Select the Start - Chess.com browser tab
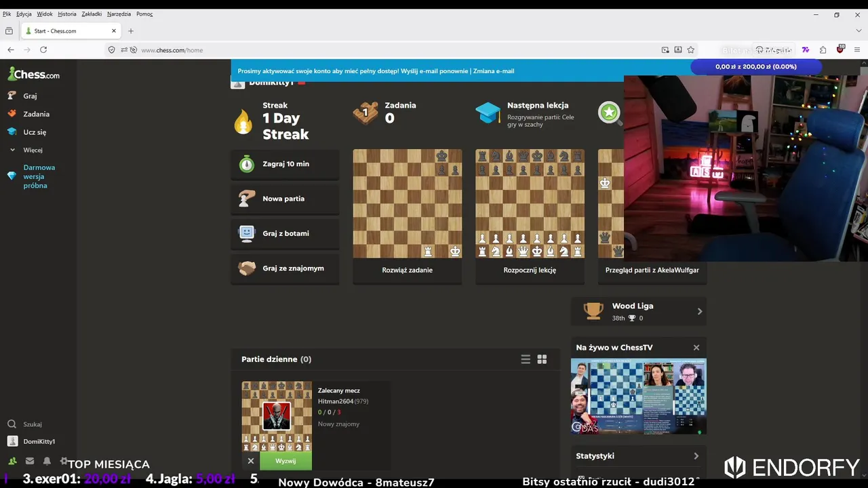Screen dimensions: 868x488 (x=71, y=30)
